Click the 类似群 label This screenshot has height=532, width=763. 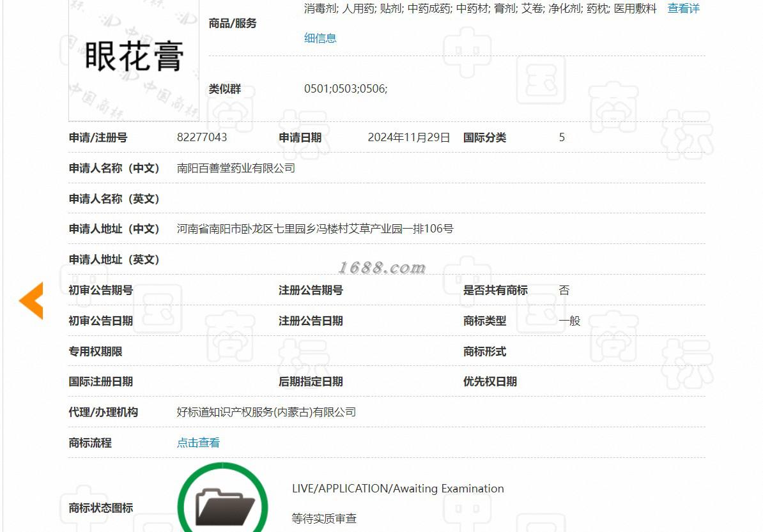225,89
